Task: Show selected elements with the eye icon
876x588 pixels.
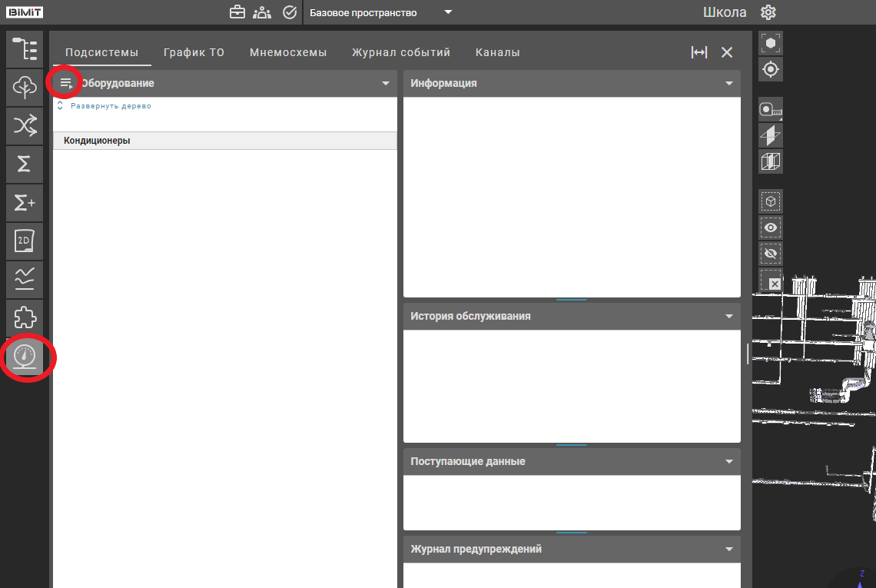Action: pyautogui.click(x=771, y=228)
